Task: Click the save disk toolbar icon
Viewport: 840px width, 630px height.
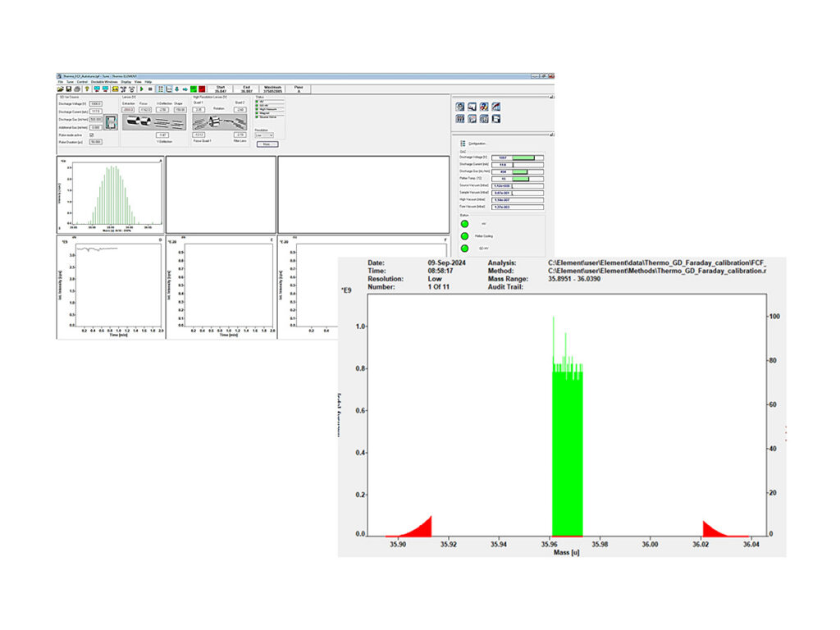Action: coord(69,89)
